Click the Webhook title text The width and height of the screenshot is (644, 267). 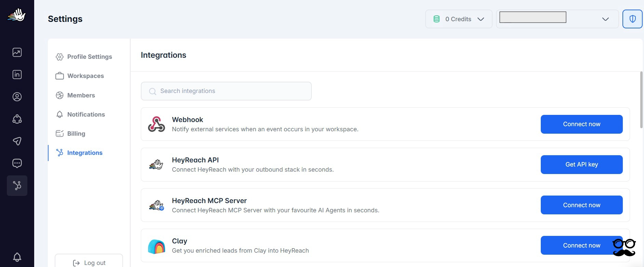click(x=187, y=120)
